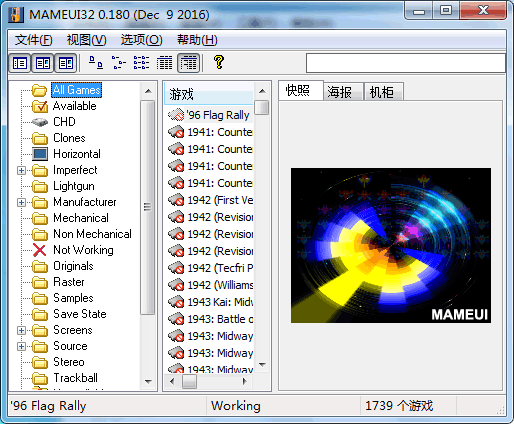Click the icon beside 1943 Kai: Midw
Image resolution: width=514 pixels, height=424 pixels.
[176, 302]
